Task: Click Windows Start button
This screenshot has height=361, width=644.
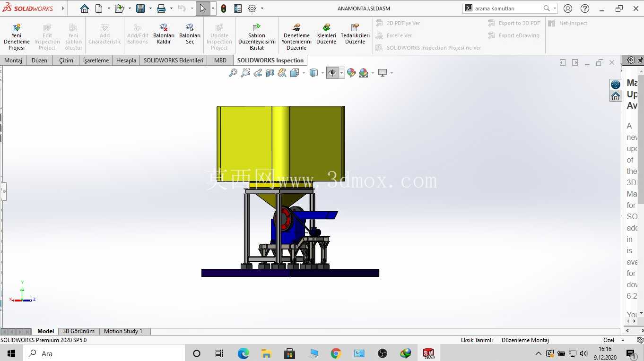Action: click(x=11, y=353)
